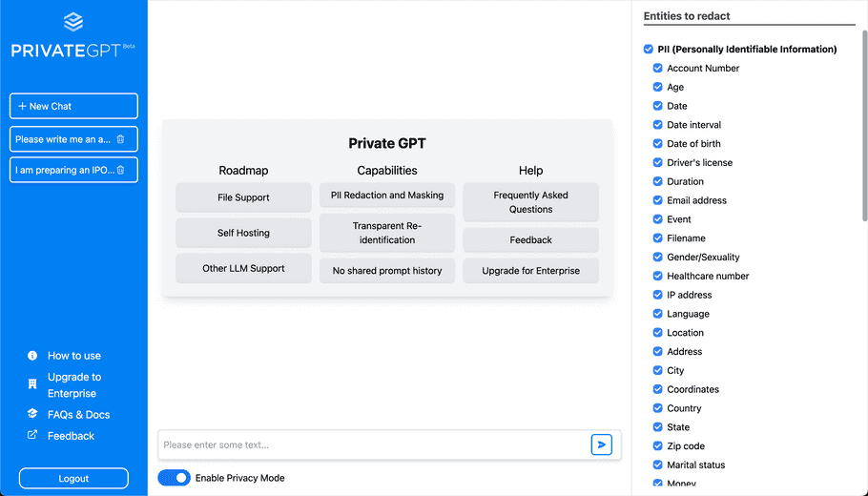
Task: Uncheck the IP address checkbox
Action: coord(657,295)
